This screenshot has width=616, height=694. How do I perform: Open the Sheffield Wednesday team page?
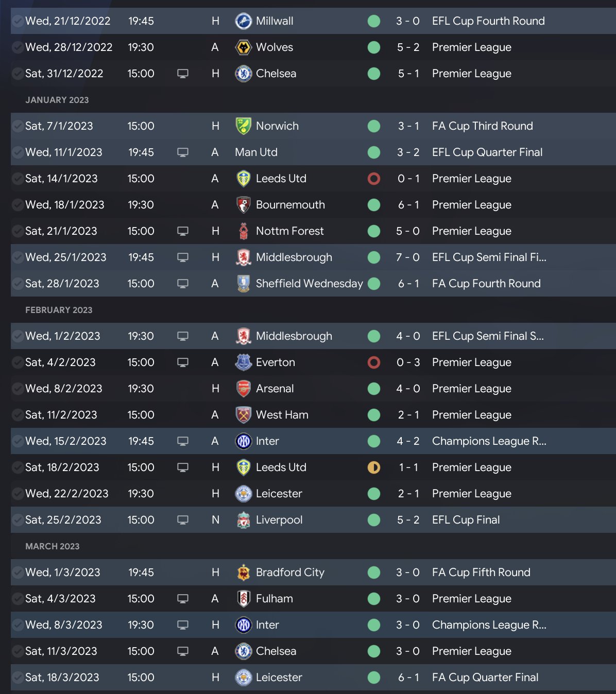309,284
